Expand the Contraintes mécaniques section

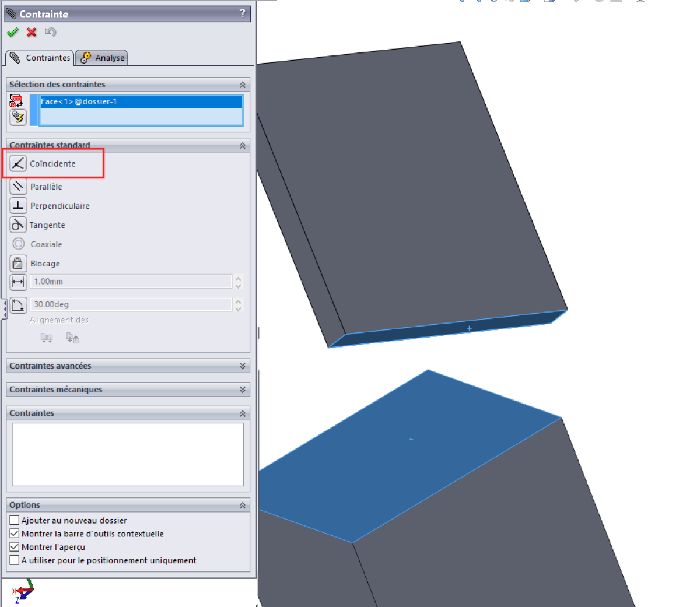(242, 390)
